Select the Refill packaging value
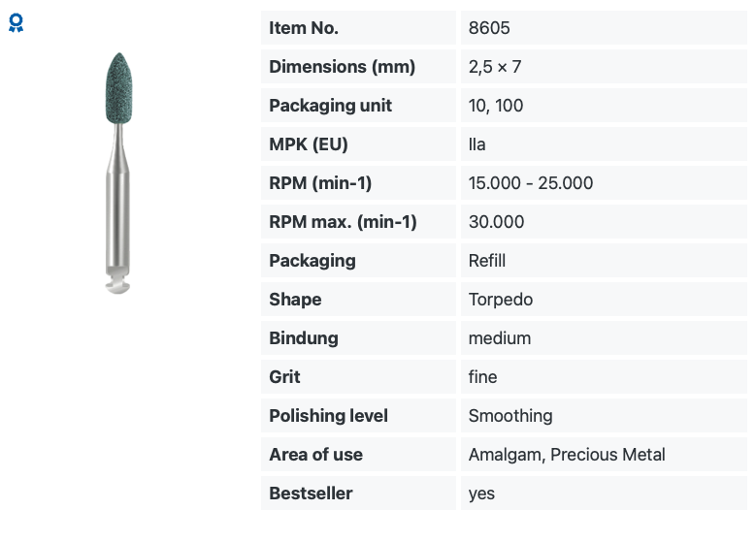This screenshot has width=756, height=542. tap(487, 261)
